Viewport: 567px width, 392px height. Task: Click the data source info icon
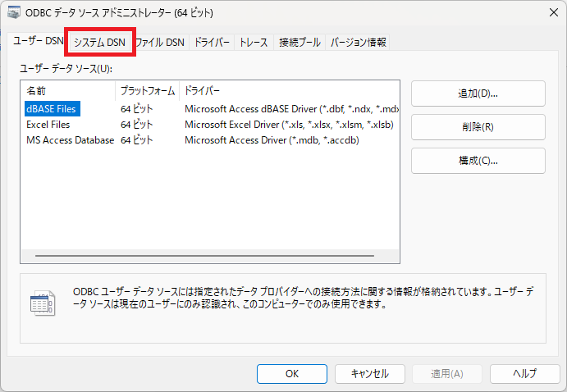43,303
